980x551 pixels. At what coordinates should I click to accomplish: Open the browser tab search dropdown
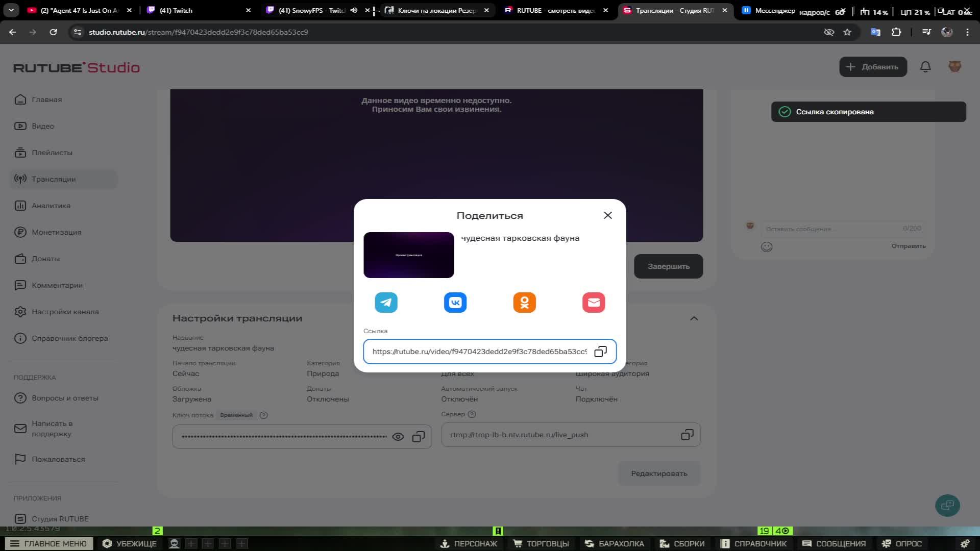tap(11, 10)
